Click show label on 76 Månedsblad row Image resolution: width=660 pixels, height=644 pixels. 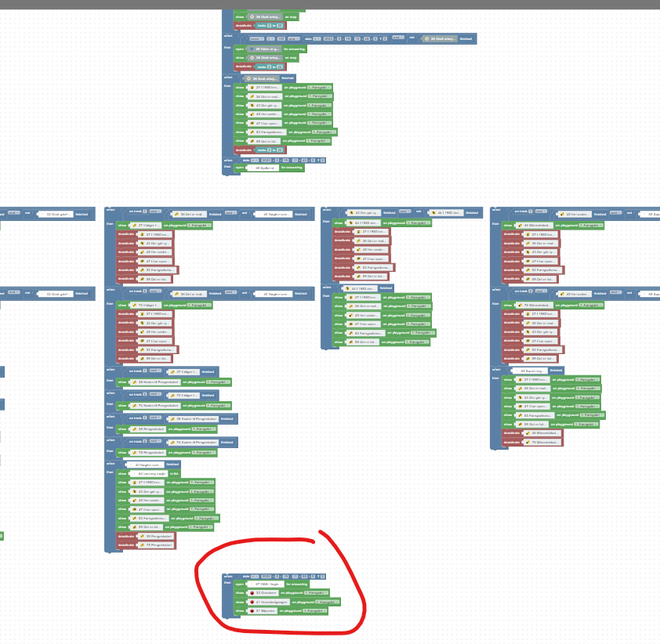508,305
